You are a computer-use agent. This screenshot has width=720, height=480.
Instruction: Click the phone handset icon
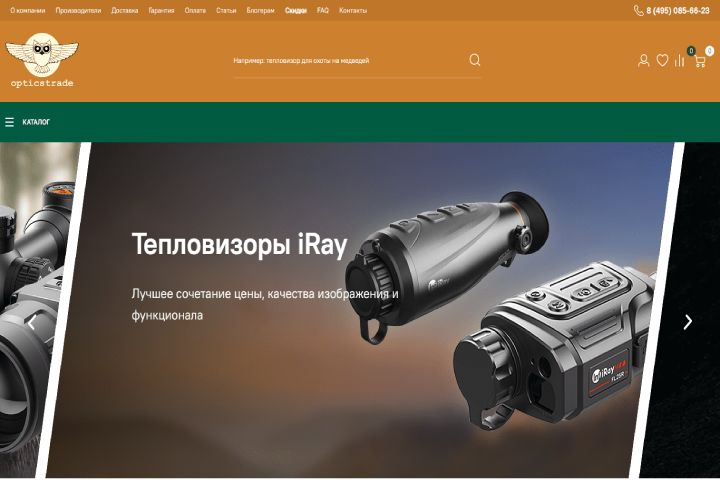pyautogui.click(x=638, y=10)
